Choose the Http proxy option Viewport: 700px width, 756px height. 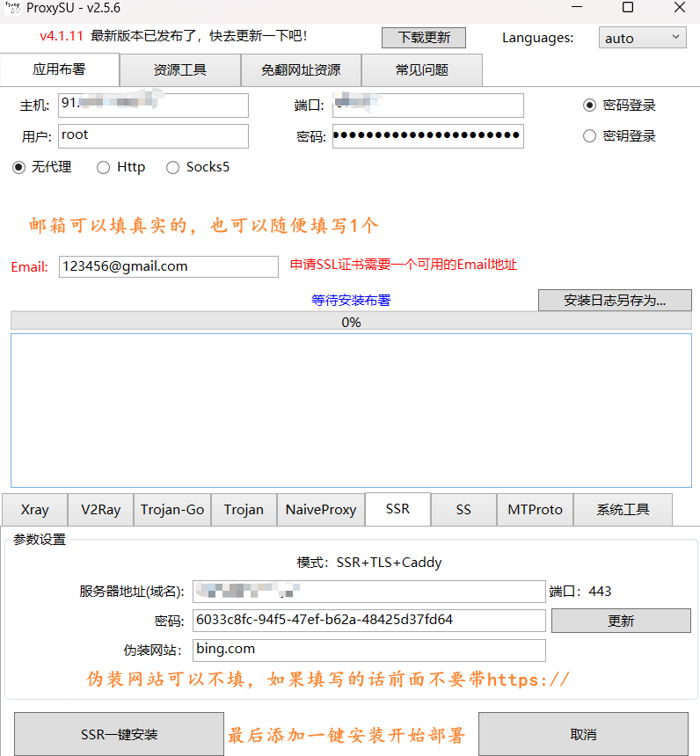104,167
